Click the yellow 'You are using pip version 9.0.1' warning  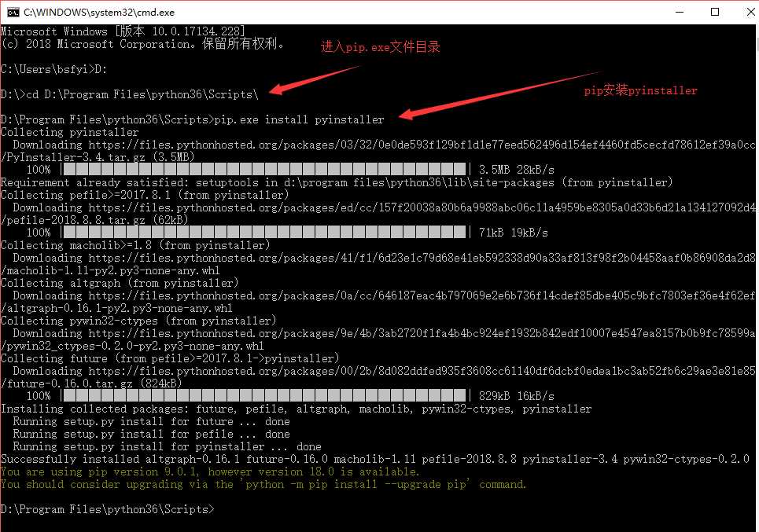210,471
